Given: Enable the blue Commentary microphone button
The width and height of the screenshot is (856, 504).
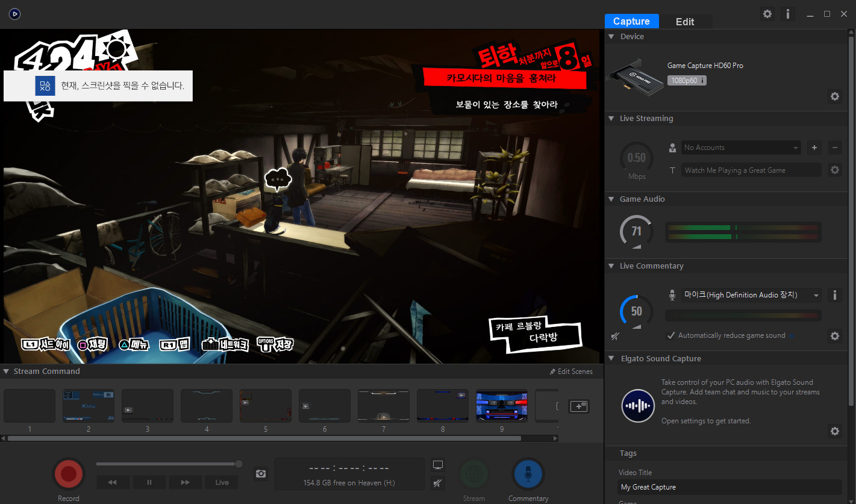Looking at the screenshot, I should coord(528,475).
